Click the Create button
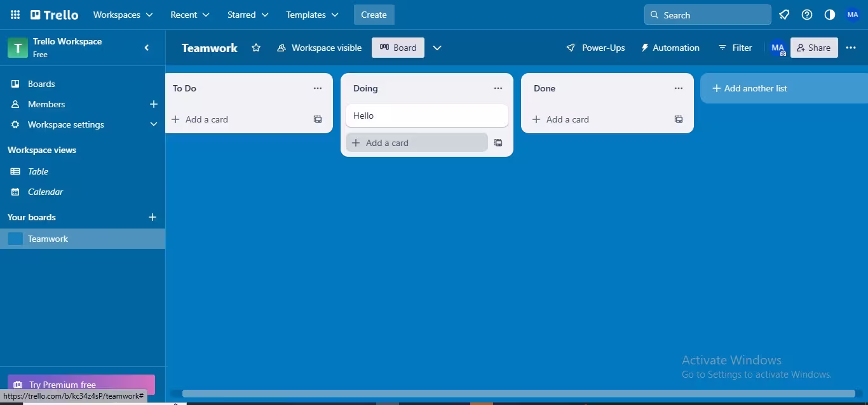The image size is (868, 405). point(374,15)
